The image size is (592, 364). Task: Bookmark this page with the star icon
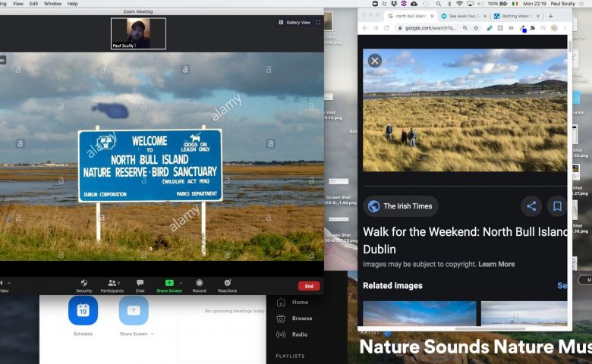click(x=476, y=28)
